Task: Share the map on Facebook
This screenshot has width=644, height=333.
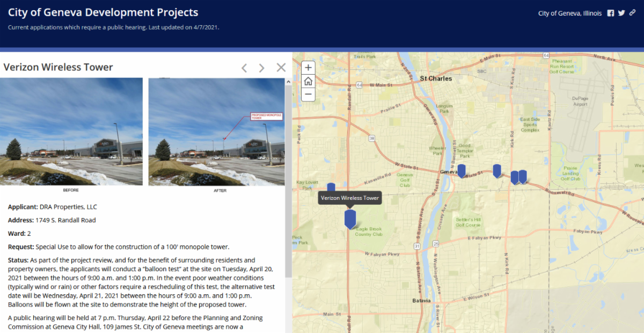Action: pyautogui.click(x=610, y=13)
